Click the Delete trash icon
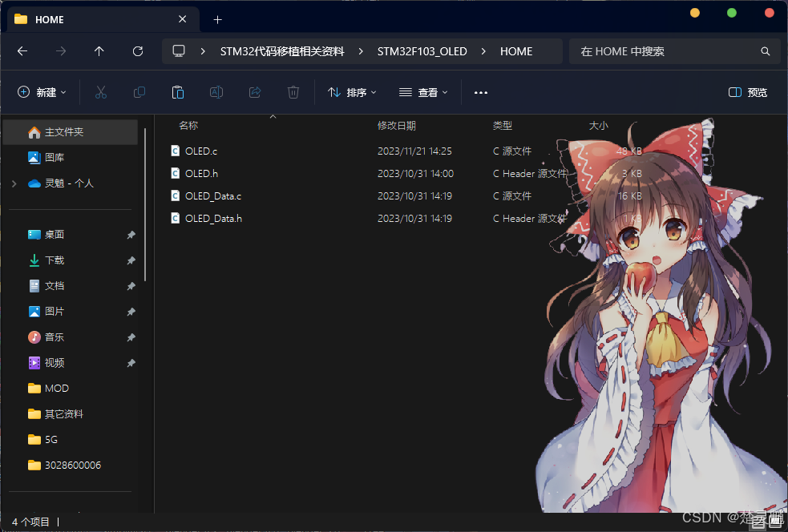 (x=293, y=92)
